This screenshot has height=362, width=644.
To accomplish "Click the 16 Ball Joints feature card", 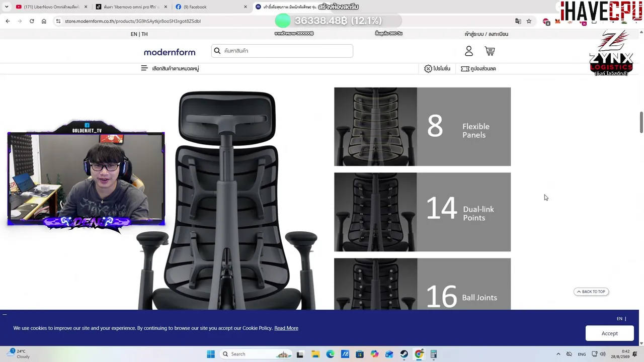I will (422, 284).
